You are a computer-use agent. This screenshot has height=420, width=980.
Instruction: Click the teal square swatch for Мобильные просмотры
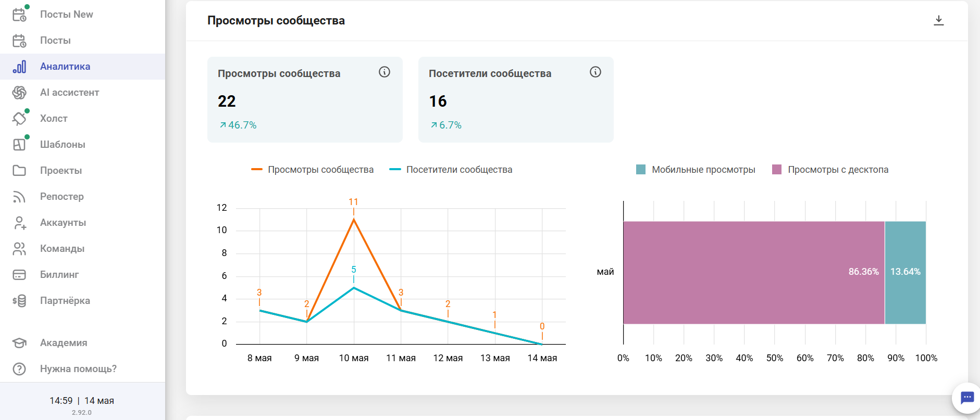[641, 170]
